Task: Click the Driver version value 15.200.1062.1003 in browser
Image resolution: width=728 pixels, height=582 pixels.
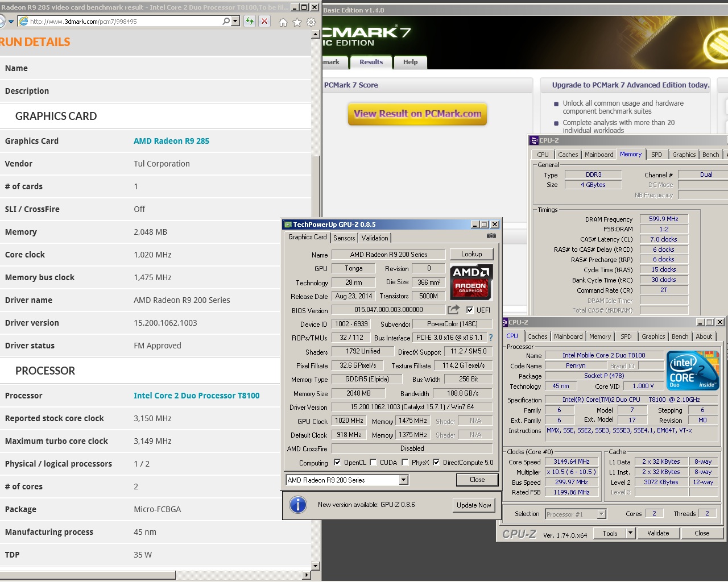Action: click(x=166, y=323)
